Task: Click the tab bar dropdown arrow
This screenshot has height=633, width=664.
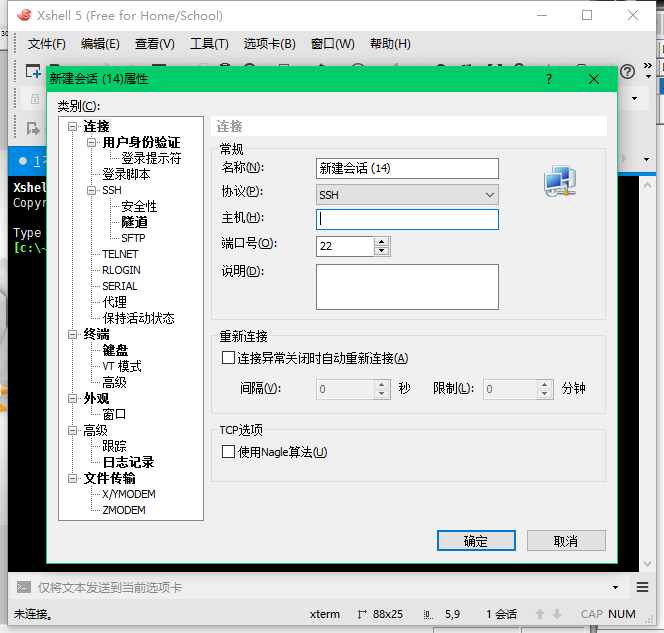Action: click(646, 160)
